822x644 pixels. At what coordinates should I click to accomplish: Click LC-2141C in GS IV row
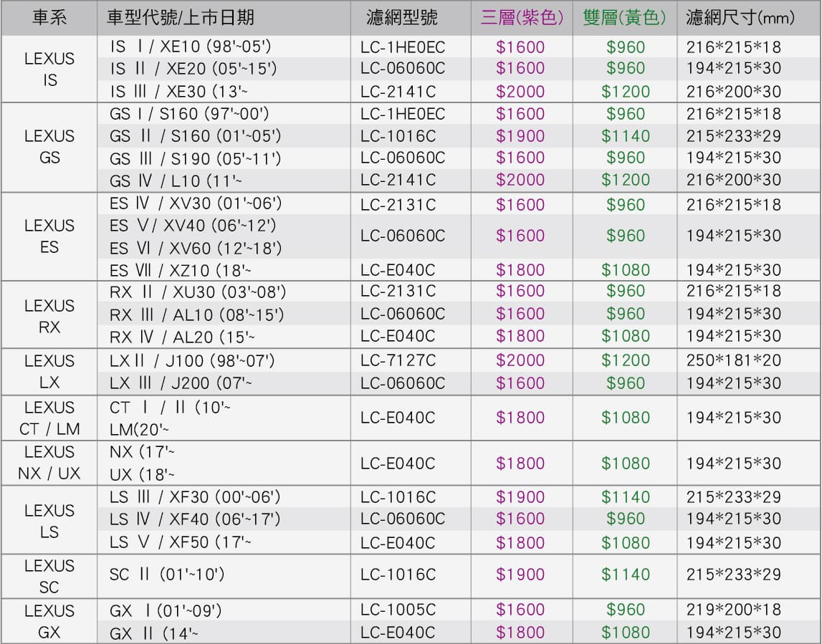(398, 180)
